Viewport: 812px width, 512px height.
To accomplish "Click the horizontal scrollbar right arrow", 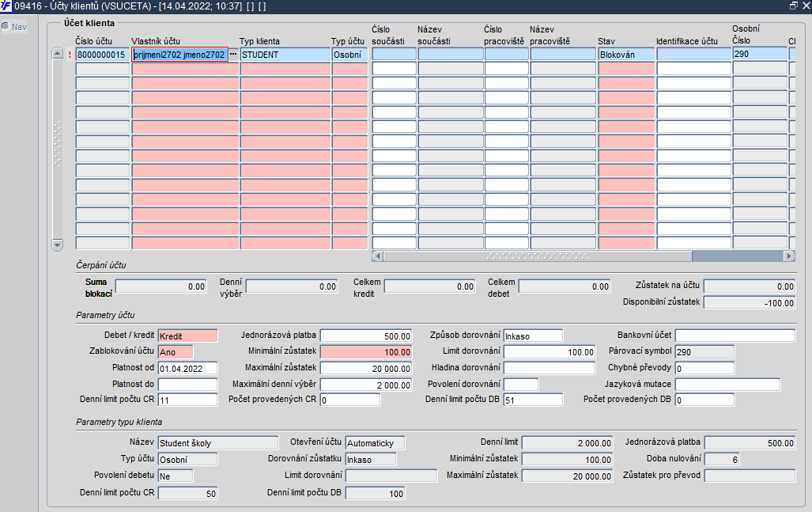I will [789, 256].
